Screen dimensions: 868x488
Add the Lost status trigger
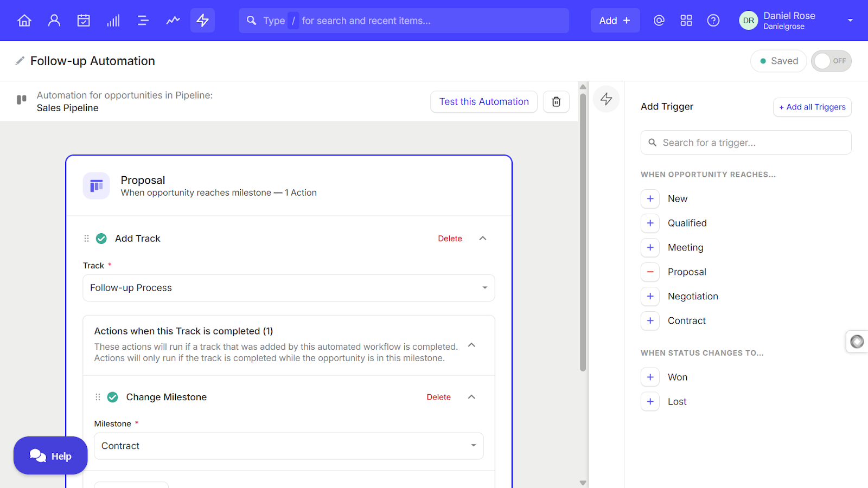(650, 401)
